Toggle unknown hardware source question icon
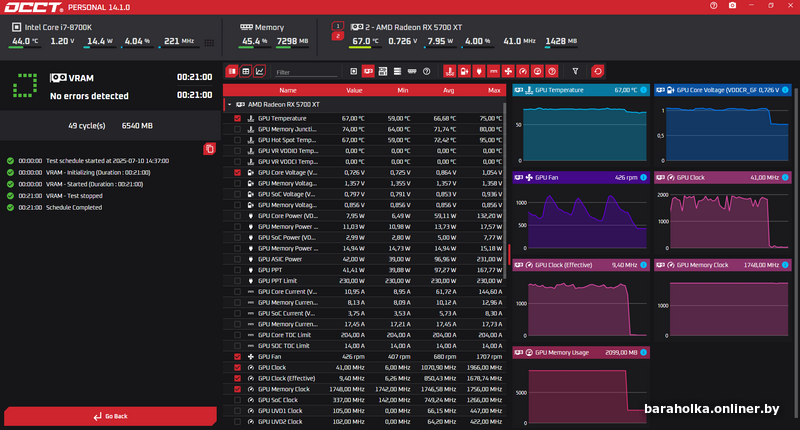800x430 pixels. (x=427, y=71)
